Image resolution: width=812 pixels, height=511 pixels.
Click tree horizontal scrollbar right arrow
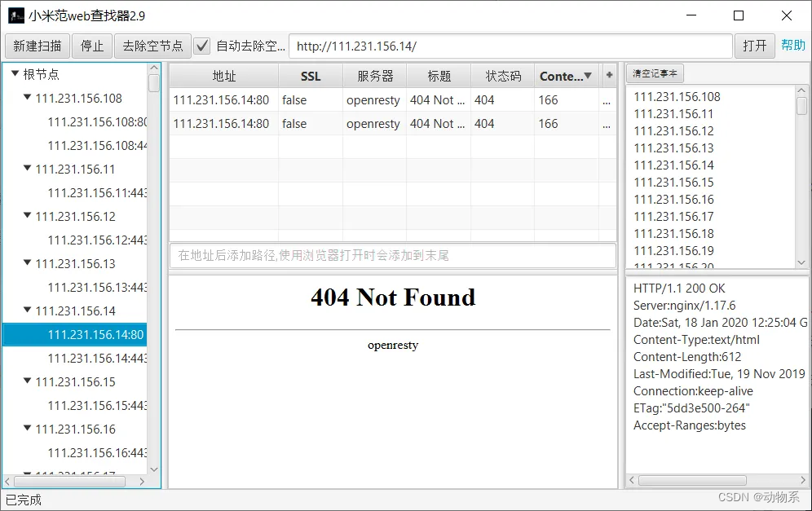[x=142, y=482]
